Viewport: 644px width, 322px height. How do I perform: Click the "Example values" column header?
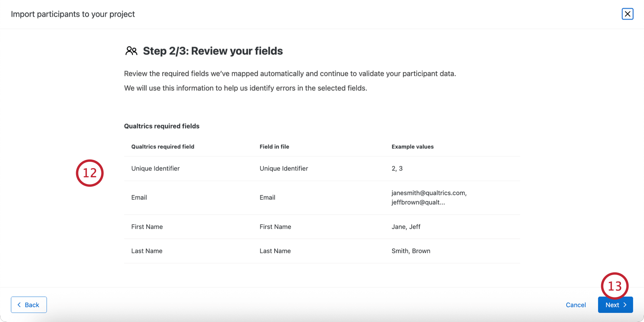[x=413, y=147]
